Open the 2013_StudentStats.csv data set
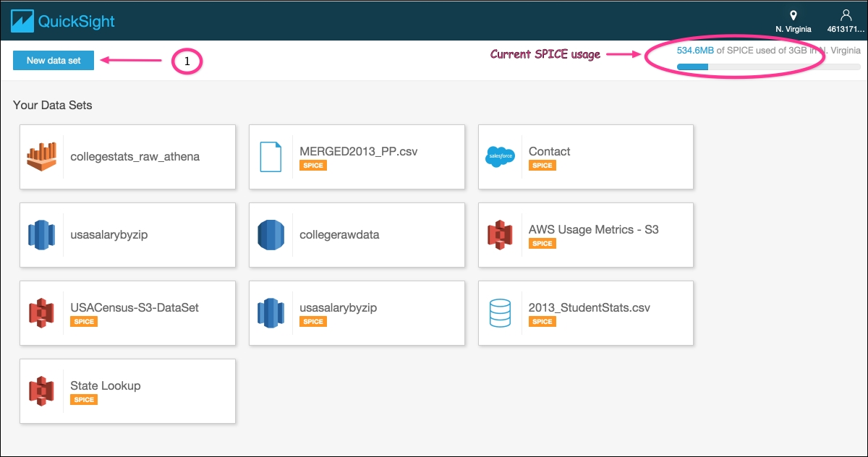The image size is (868, 457). click(586, 313)
